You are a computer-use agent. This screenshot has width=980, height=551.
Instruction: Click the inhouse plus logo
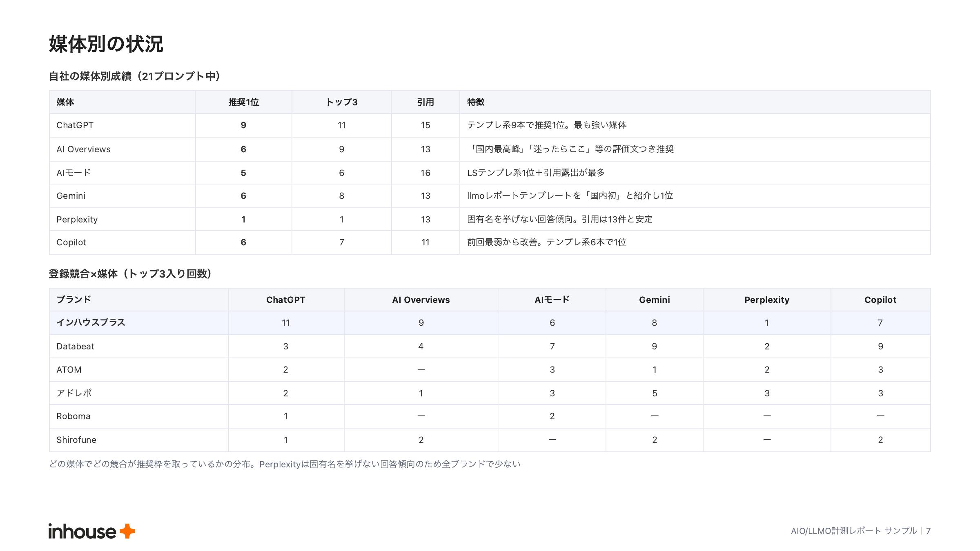tap(91, 531)
